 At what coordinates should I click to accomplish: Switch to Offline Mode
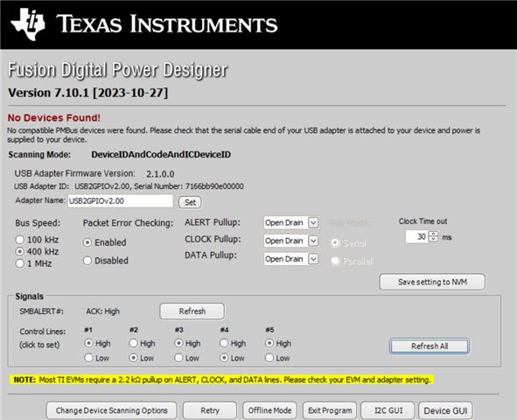269,410
